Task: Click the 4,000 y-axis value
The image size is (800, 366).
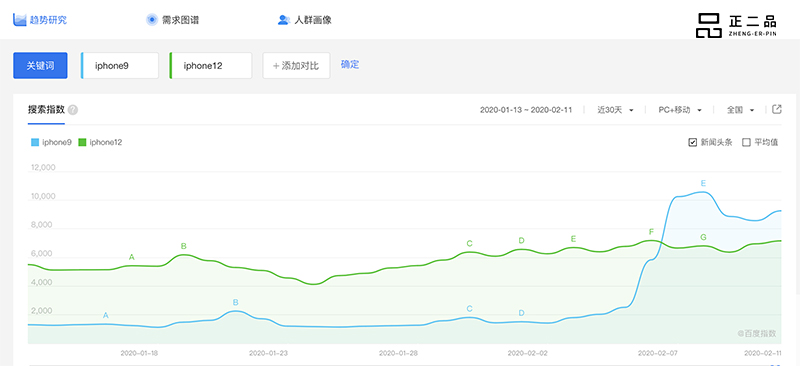Action: pos(43,282)
